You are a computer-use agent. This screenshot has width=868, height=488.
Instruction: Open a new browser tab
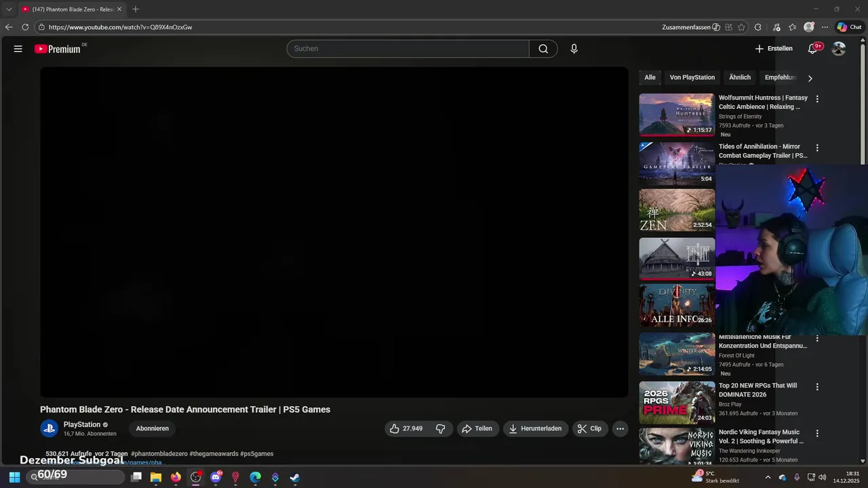(136, 9)
